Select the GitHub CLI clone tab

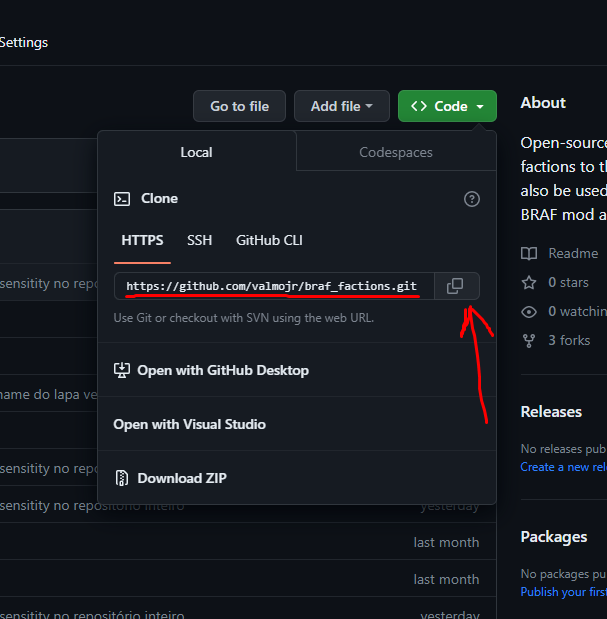pyautogui.click(x=269, y=240)
